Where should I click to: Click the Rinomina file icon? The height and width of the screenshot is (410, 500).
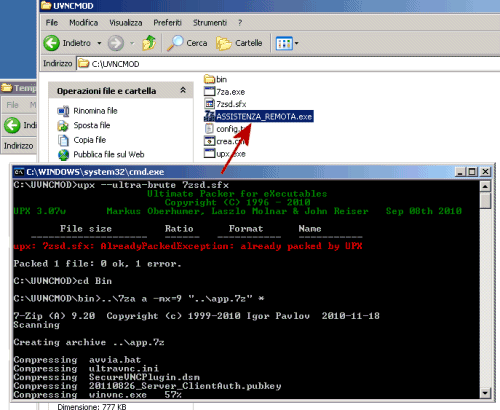pos(63,111)
